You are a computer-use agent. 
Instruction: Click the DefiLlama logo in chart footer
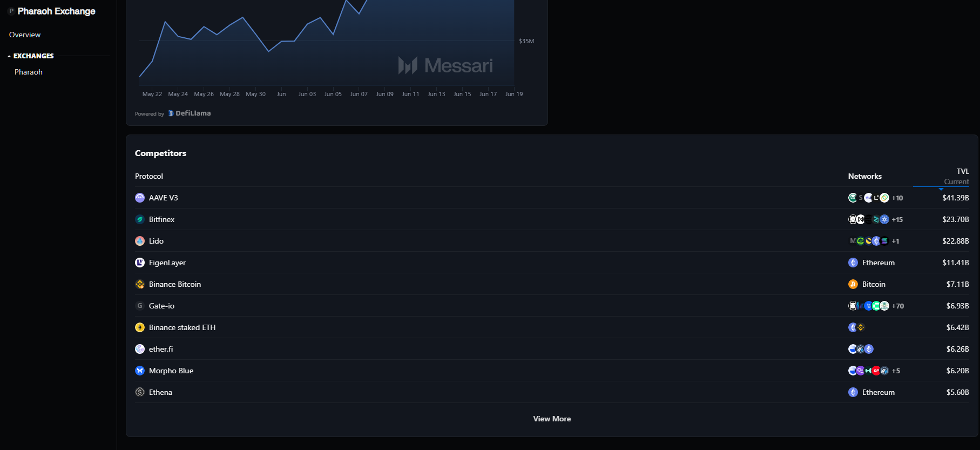pyautogui.click(x=171, y=113)
